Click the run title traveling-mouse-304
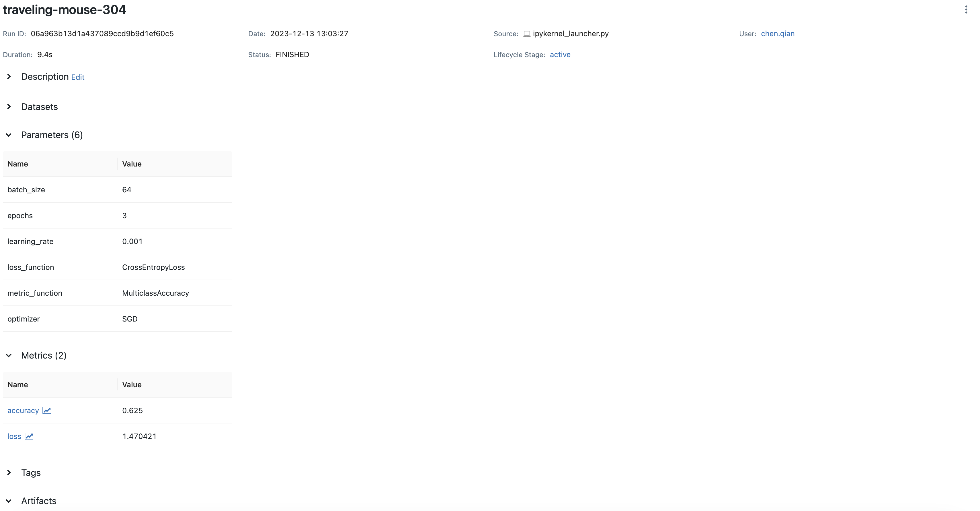 coord(64,9)
